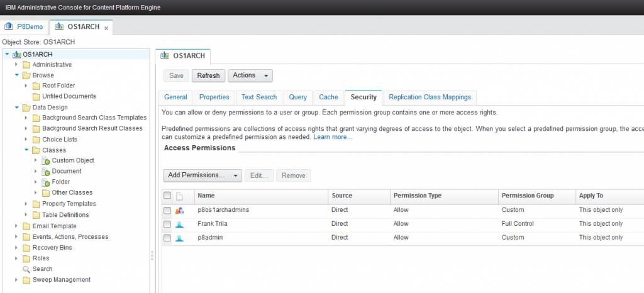Image resolution: width=644 pixels, height=293 pixels.
Task: Click the Document class icon
Action: pyautogui.click(x=45, y=172)
